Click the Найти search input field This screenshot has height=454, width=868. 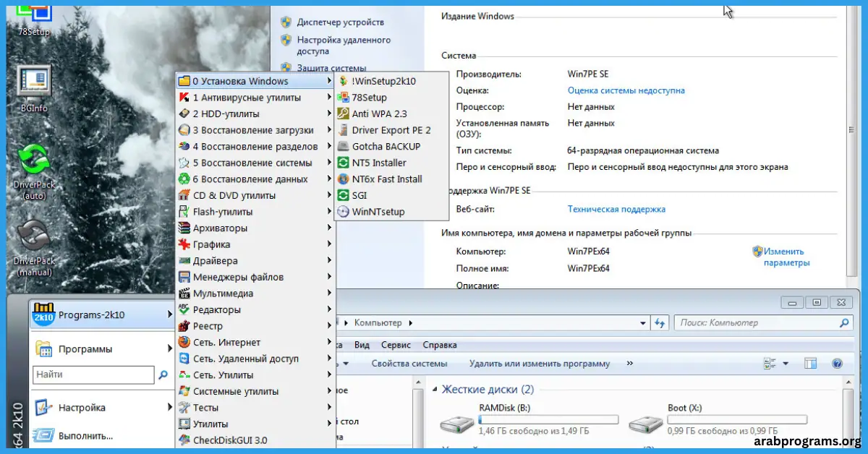(93, 374)
